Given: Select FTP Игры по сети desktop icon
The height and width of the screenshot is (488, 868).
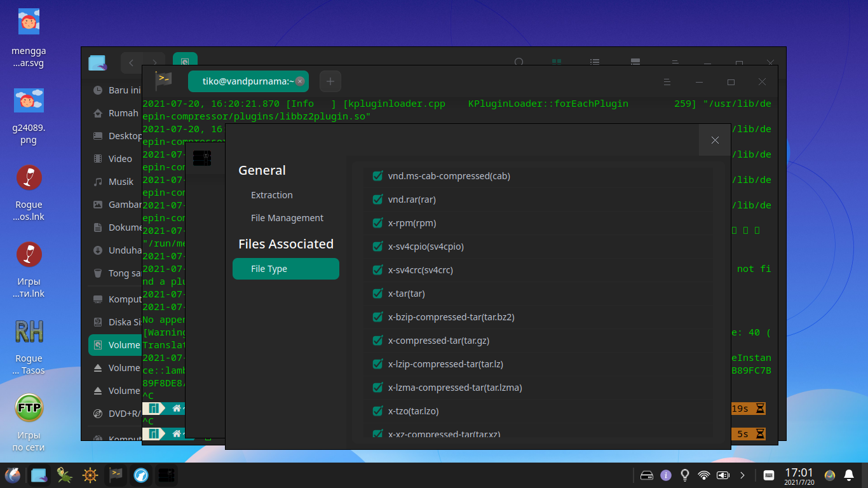Looking at the screenshot, I should tap(29, 423).
